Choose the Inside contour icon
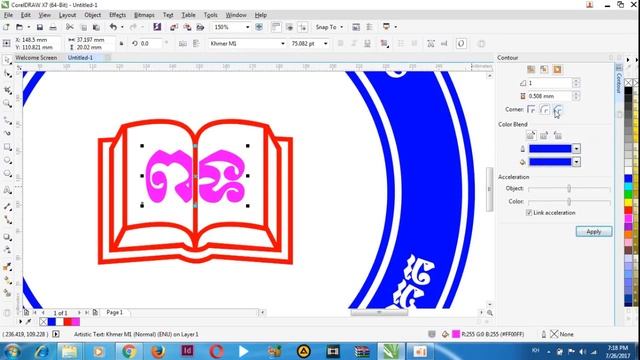This screenshot has width=640, height=360. pos(544,69)
